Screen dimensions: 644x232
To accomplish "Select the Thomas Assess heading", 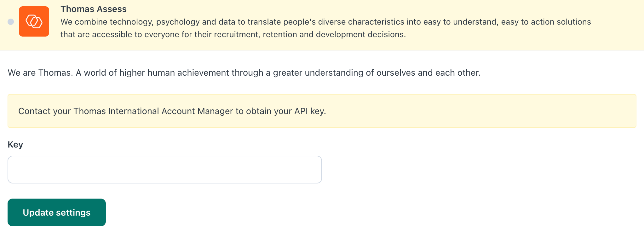I will point(94,9).
